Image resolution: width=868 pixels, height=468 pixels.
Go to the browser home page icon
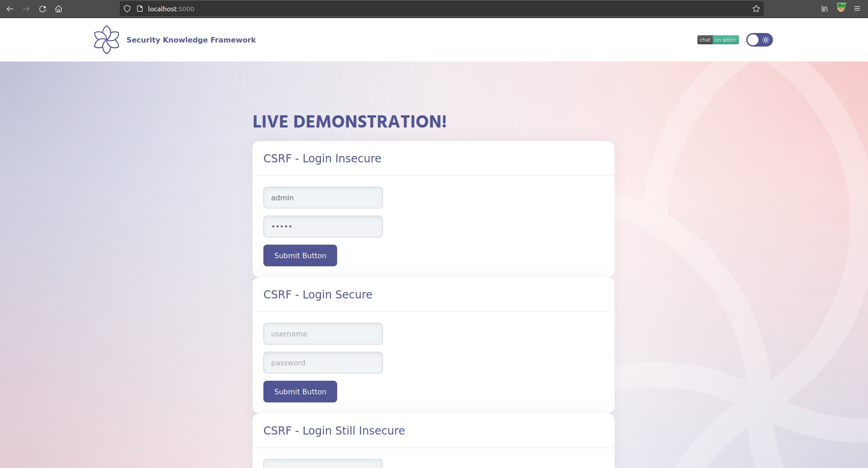click(58, 9)
